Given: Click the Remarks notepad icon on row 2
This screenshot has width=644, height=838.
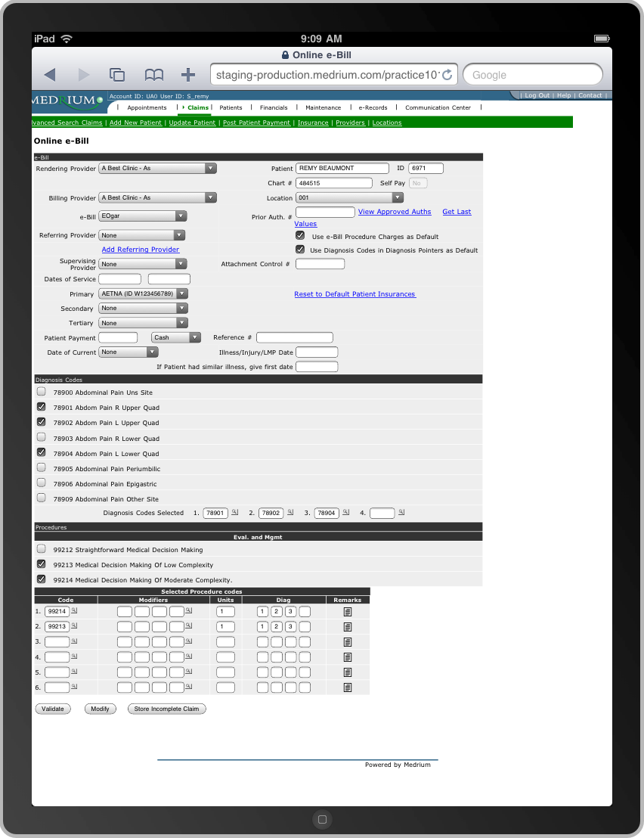Looking at the screenshot, I should coord(347,626).
